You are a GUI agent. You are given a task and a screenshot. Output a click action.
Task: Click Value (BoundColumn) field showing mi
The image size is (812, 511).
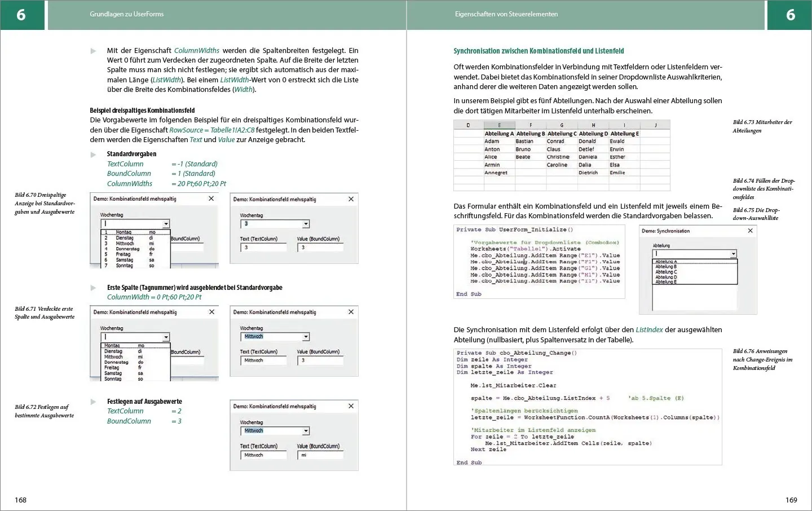pos(321,455)
